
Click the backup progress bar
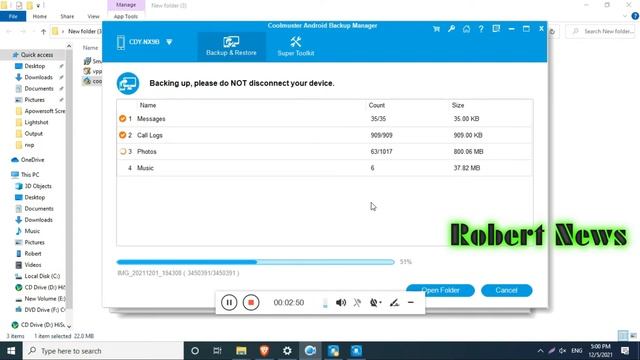pyautogui.click(x=256, y=262)
